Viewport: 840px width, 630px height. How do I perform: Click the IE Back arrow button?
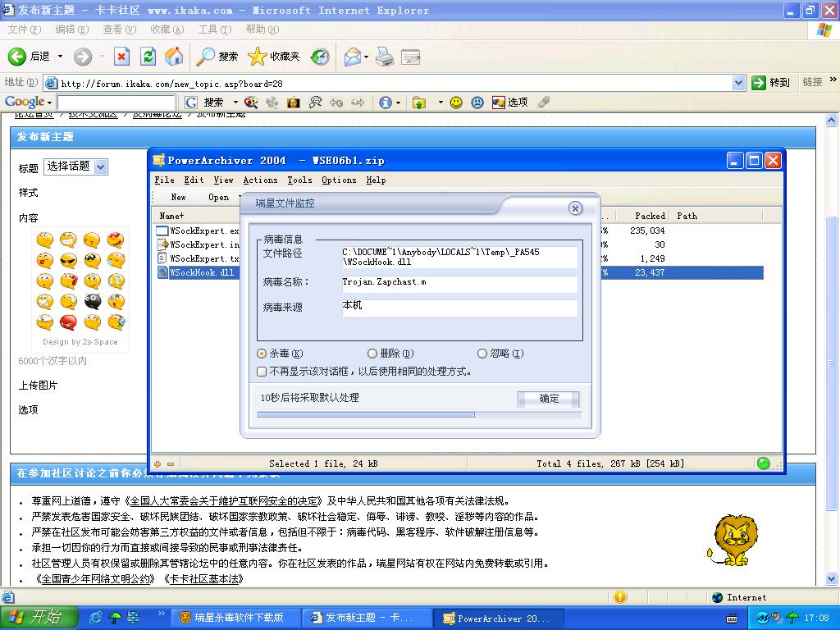[16, 57]
